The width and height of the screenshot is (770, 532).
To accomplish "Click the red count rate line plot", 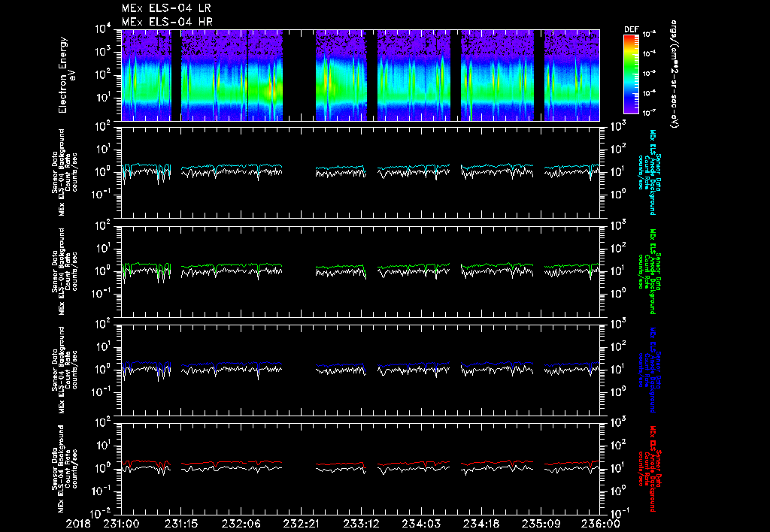I will [x=360, y=469].
